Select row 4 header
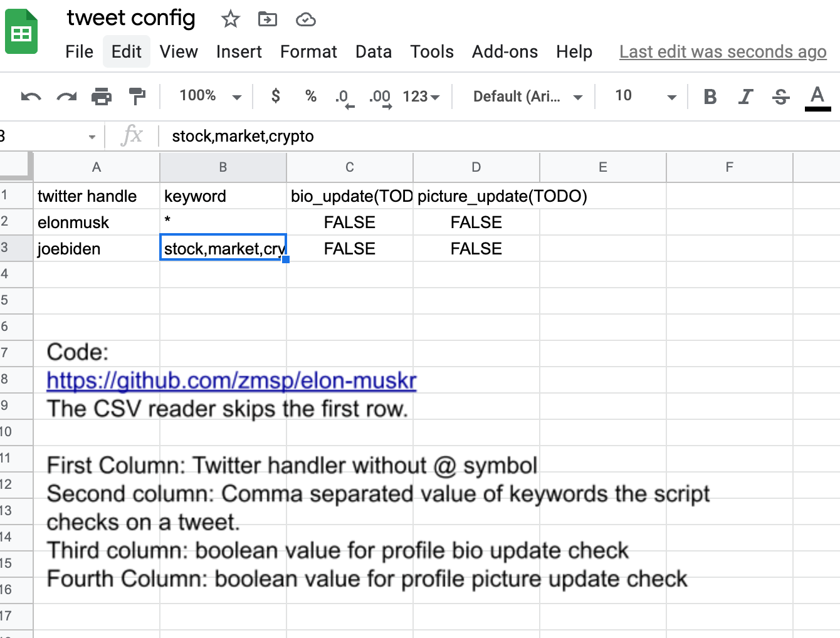Viewport: 840px width, 638px height. click(x=16, y=274)
